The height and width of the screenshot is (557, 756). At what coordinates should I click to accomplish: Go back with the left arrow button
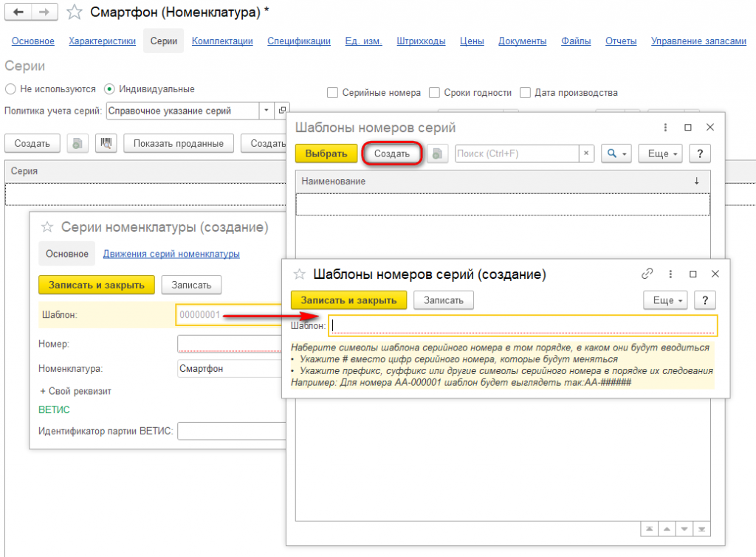click(18, 12)
